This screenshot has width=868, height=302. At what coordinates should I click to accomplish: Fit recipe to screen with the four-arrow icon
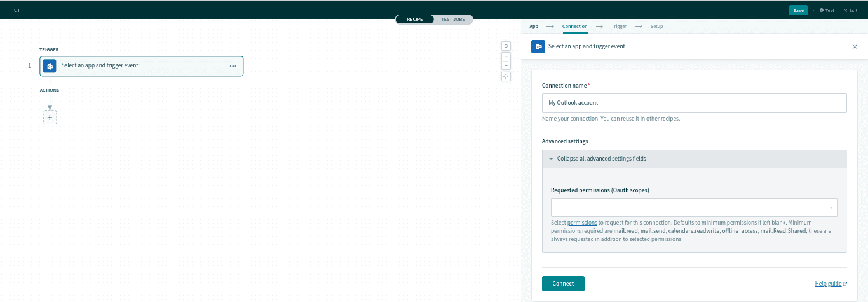506,76
